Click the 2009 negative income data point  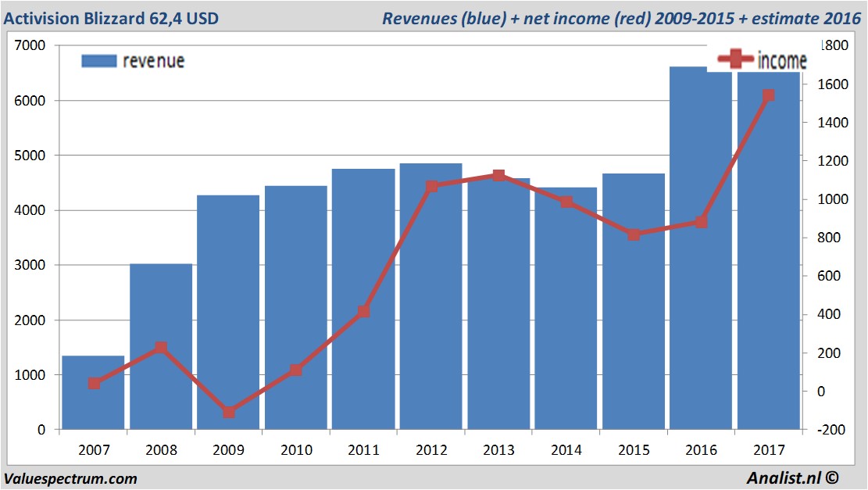pos(229,412)
